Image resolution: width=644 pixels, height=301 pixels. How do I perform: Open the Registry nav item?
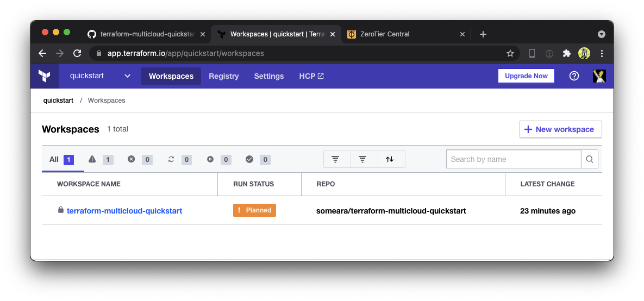pyautogui.click(x=224, y=76)
